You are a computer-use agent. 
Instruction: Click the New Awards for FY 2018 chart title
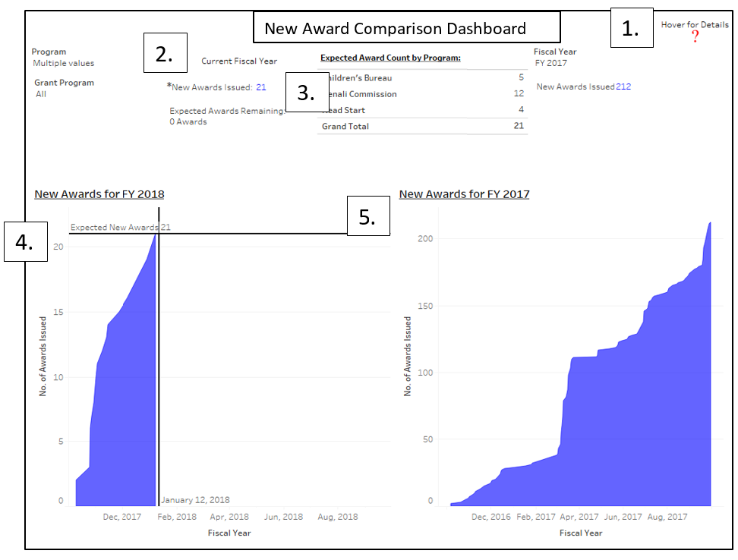99,194
